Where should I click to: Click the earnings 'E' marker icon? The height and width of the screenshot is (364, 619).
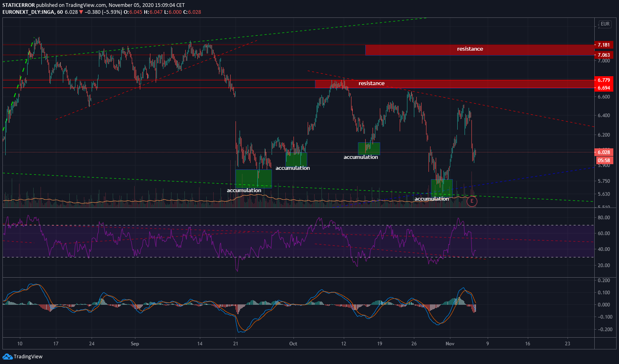[472, 201]
